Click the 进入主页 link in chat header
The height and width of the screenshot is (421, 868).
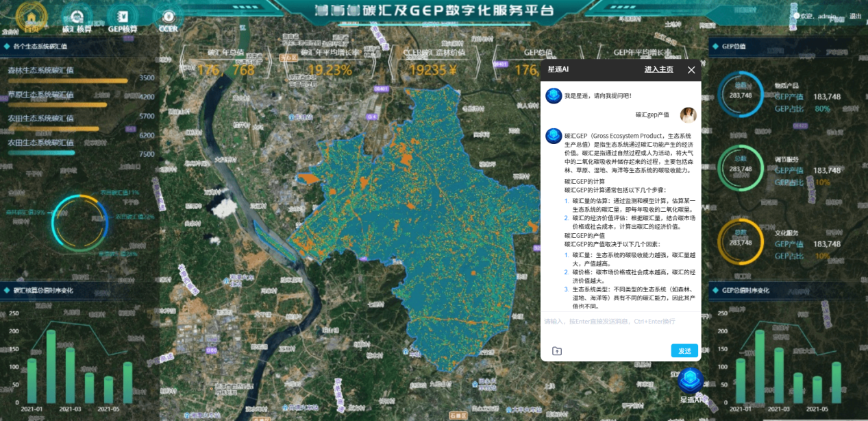[x=658, y=69]
